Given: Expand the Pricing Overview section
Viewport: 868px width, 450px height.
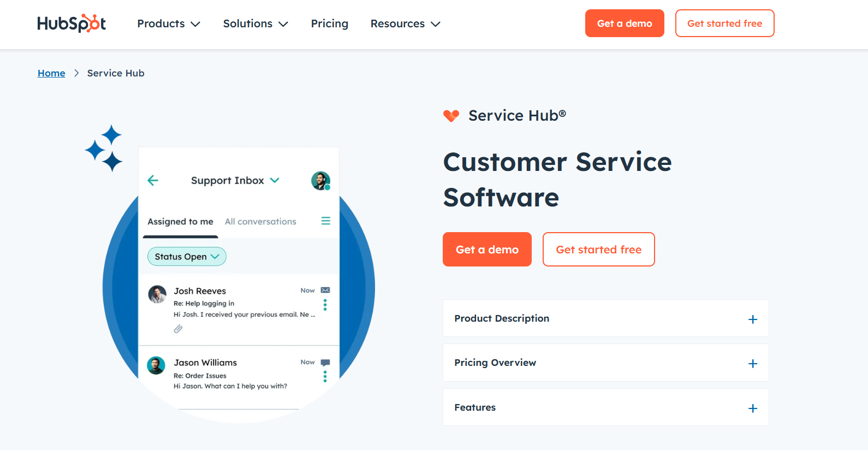Looking at the screenshot, I should tap(605, 363).
